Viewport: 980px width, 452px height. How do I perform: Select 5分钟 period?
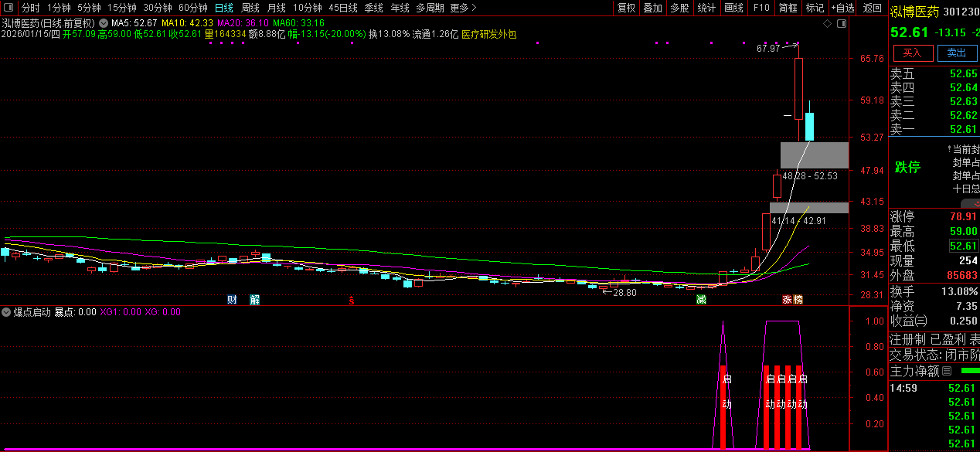[x=89, y=8]
